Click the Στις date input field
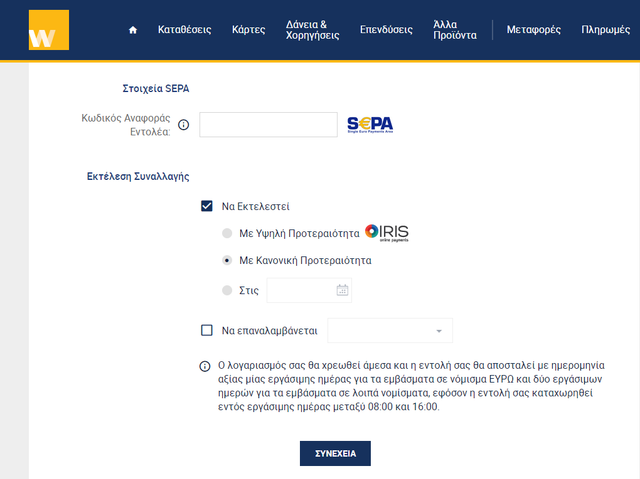 click(309, 290)
